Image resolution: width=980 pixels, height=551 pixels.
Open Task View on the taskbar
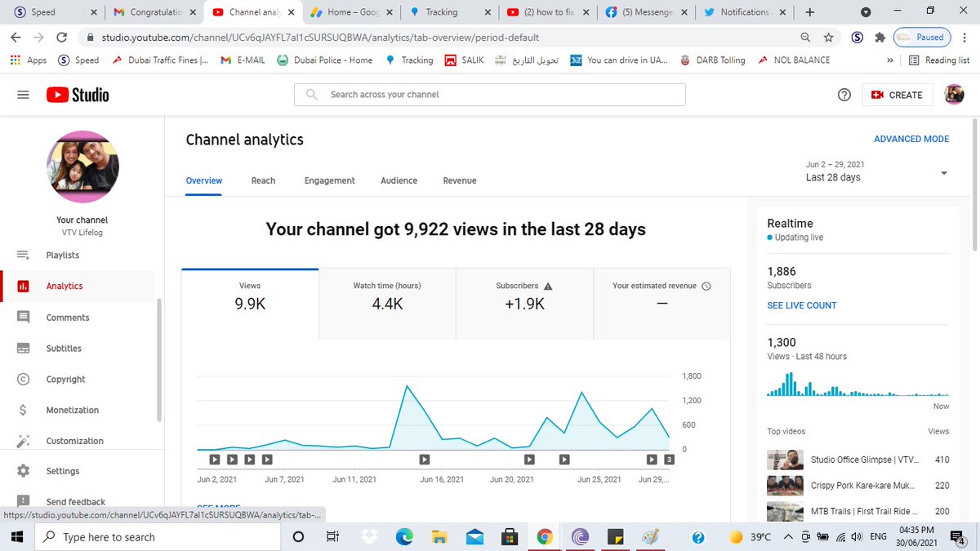point(332,536)
